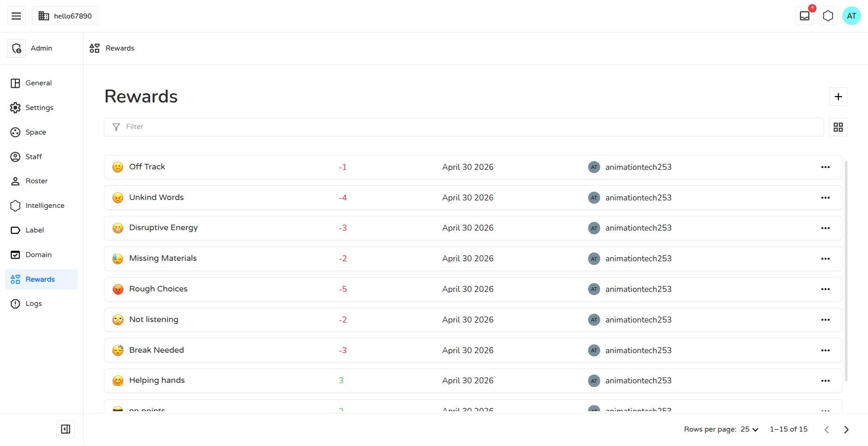Viewport: 868px width, 446px height.
Task: Change rows per page dropdown
Action: 749,429
